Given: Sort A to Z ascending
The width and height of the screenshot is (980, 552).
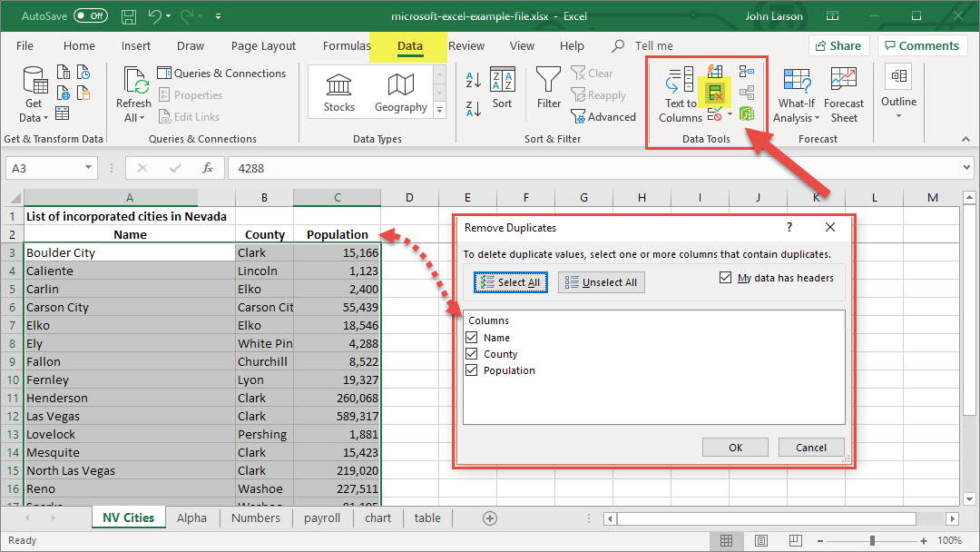Looking at the screenshot, I should [474, 80].
